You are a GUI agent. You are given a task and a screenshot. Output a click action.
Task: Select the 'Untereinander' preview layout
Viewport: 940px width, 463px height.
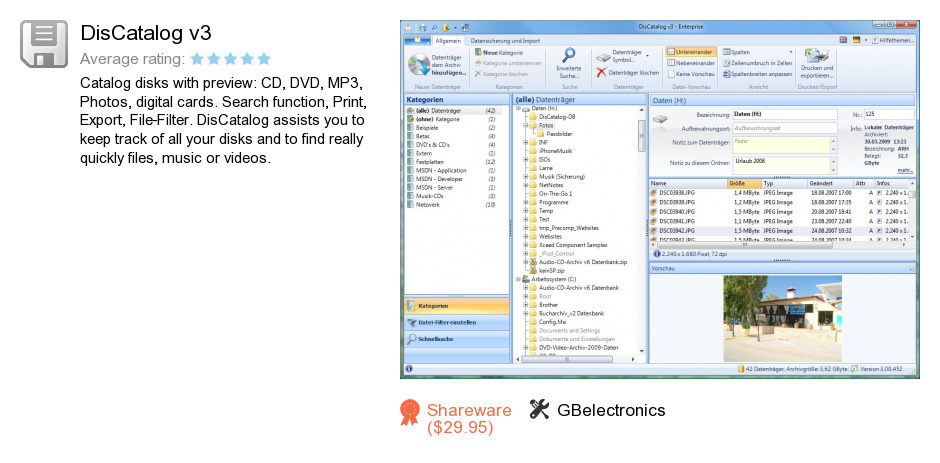tap(691, 52)
